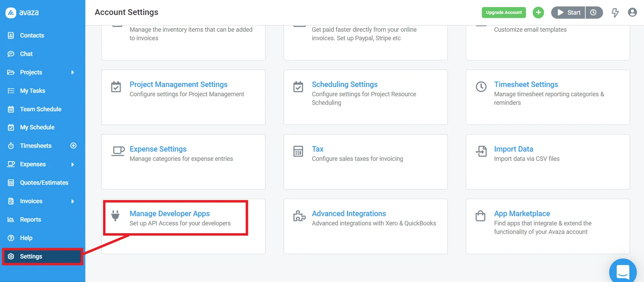Click the Chat bubble icon

[x=11, y=54]
